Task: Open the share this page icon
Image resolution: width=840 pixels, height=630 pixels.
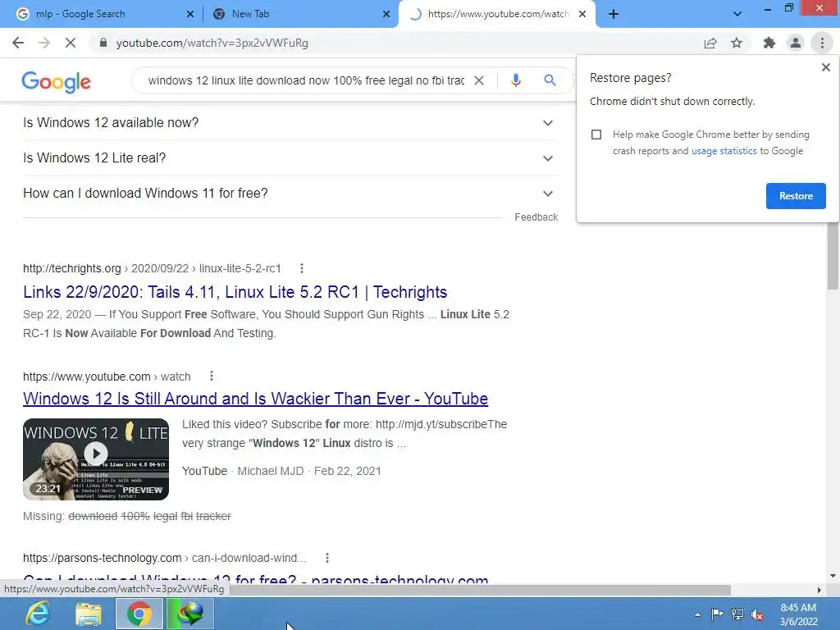Action: (x=710, y=43)
